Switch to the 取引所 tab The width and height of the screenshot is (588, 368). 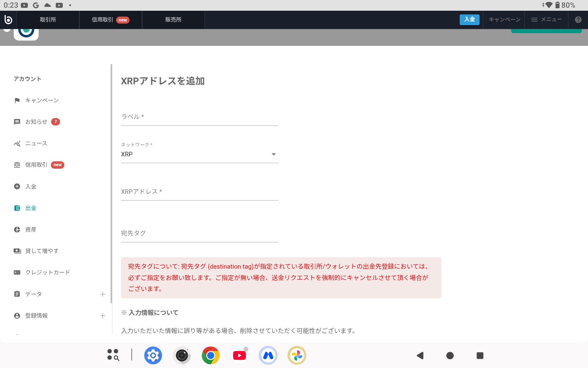pyautogui.click(x=48, y=20)
